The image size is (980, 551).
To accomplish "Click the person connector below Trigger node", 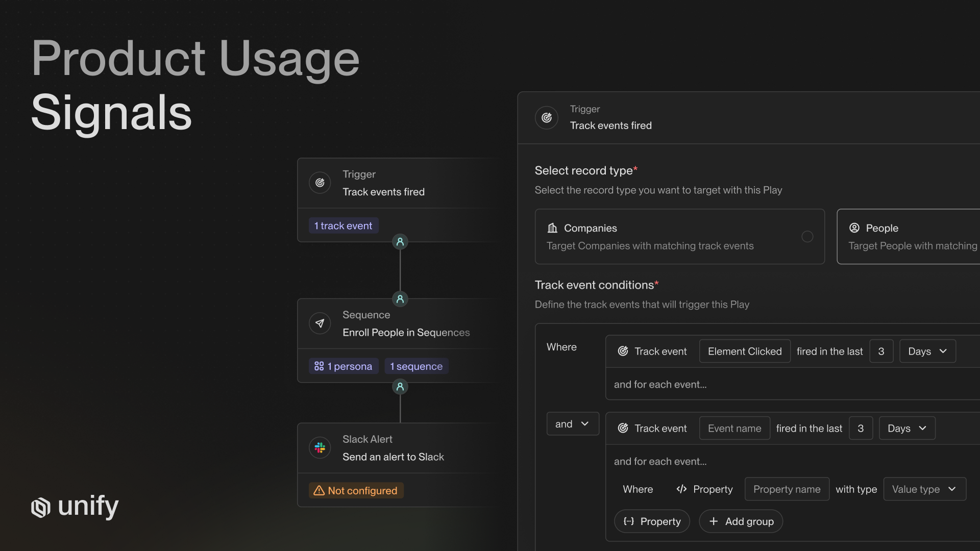I will coord(400,242).
